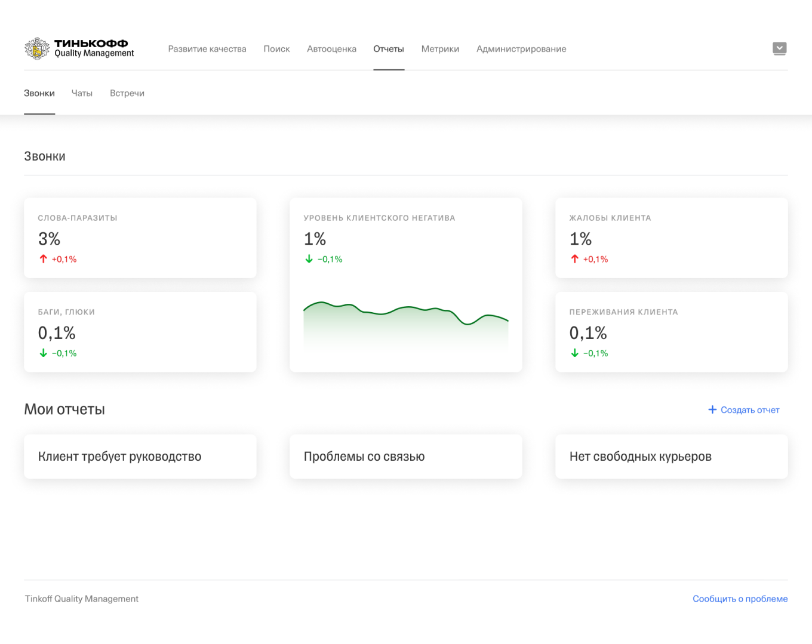Go to the Поиск page

coord(276,49)
